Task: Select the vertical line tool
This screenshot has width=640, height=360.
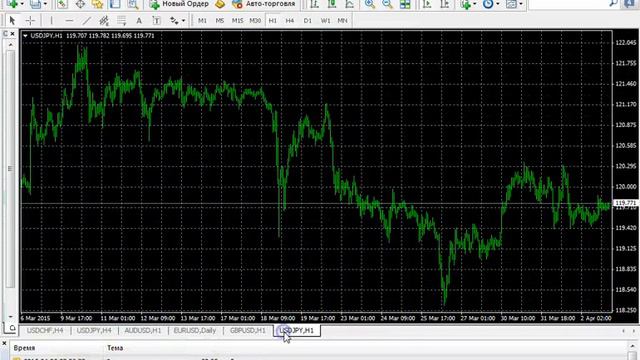Action: pyautogui.click(x=51, y=20)
